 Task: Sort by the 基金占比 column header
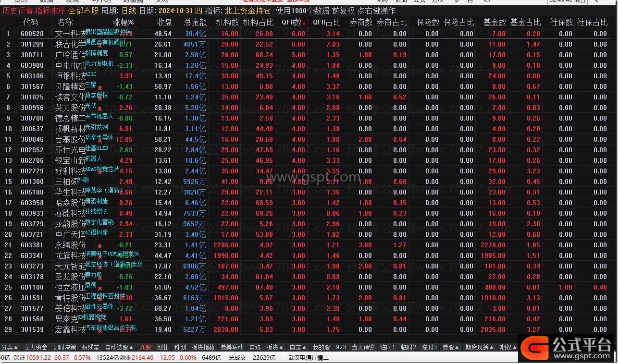[525, 22]
